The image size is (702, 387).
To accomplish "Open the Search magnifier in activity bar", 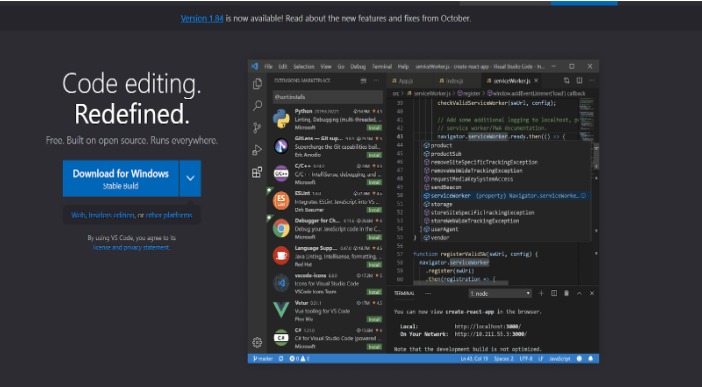I will [257, 106].
